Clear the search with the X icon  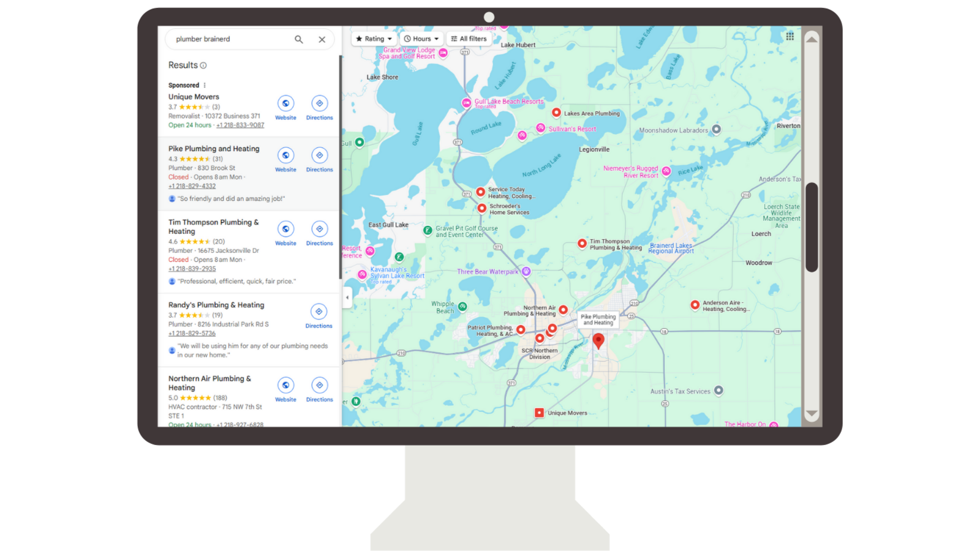(322, 39)
